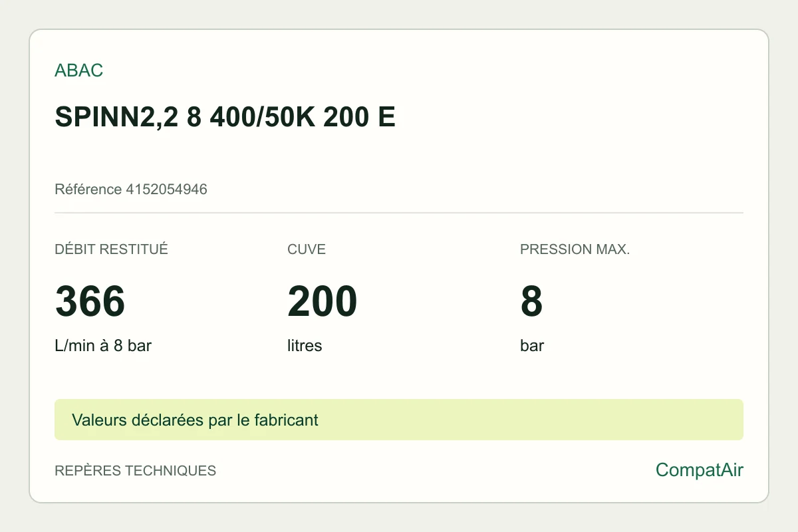Click the green notice bar background

point(532,420)
